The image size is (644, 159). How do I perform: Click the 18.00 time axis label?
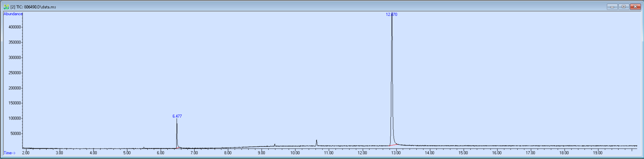point(564,153)
